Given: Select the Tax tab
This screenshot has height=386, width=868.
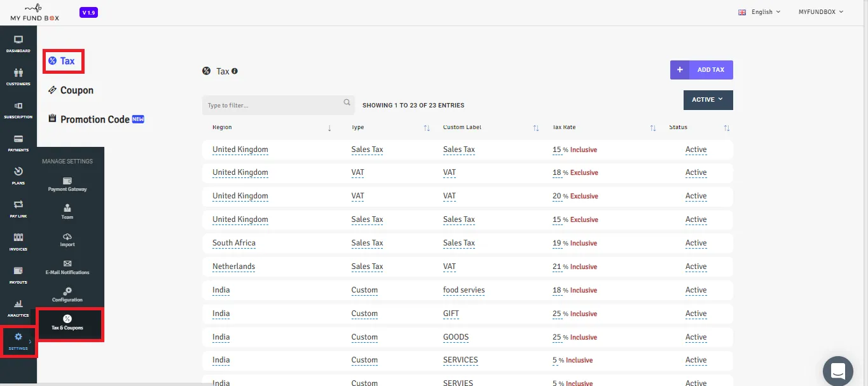Looking at the screenshot, I should click(x=62, y=61).
